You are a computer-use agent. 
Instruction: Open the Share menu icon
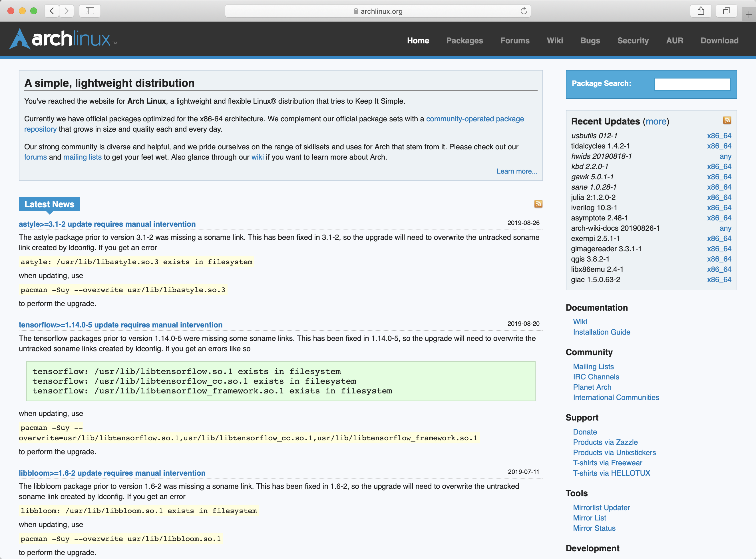(x=701, y=11)
